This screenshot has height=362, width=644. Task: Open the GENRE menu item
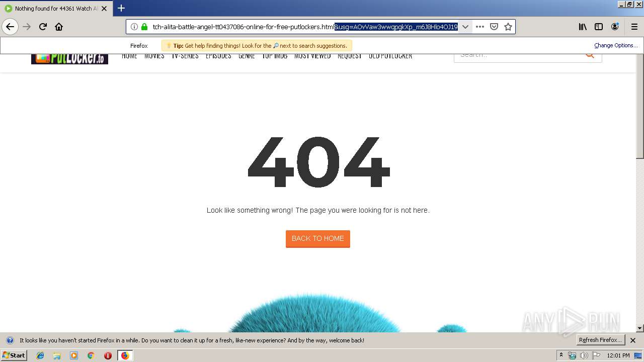247,56
